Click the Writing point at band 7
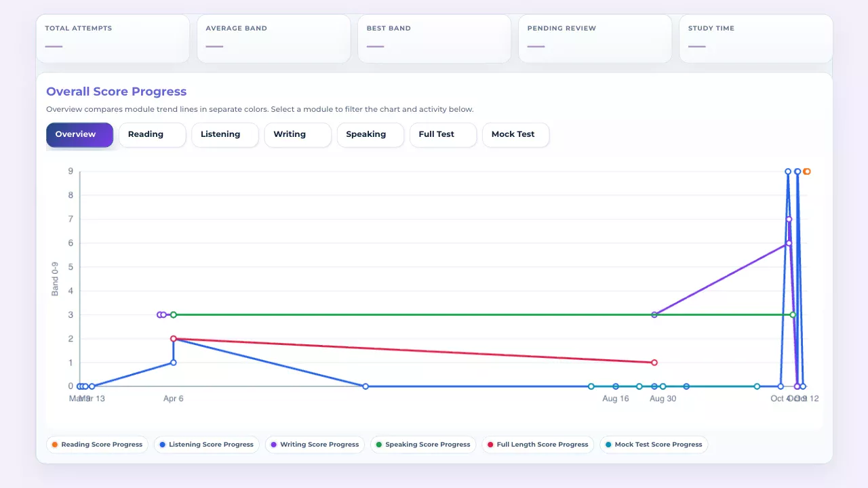Screen dimensions: 868x488 point(789,219)
